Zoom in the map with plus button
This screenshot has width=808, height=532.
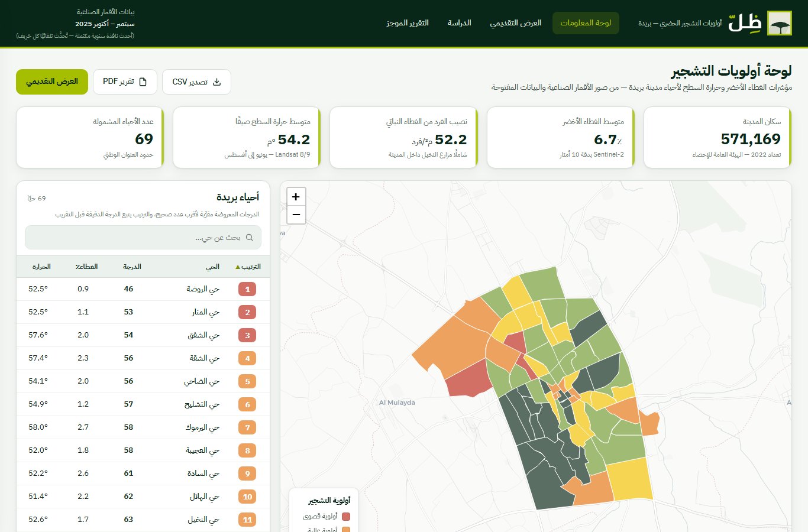click(296, 197)
